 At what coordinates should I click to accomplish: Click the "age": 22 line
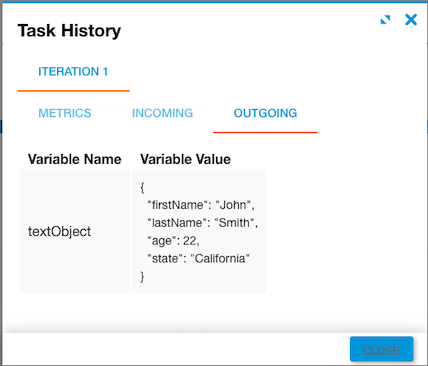pos(173,241)
